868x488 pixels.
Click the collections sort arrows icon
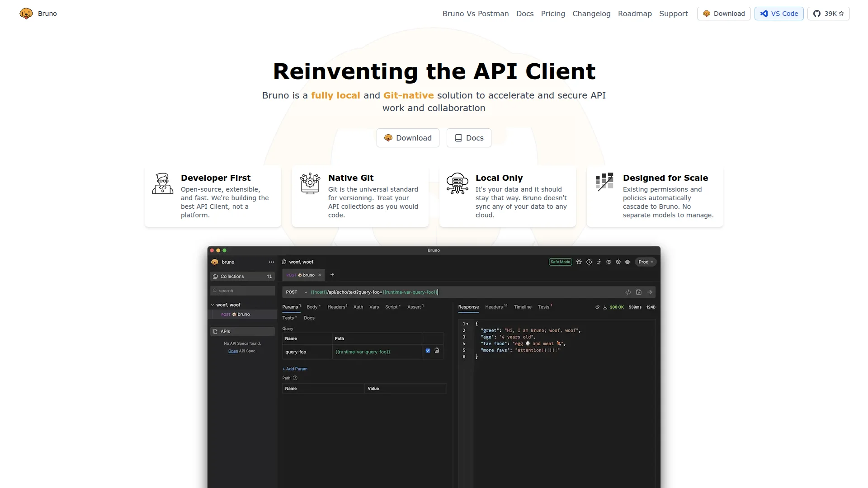tap(269, 277)
